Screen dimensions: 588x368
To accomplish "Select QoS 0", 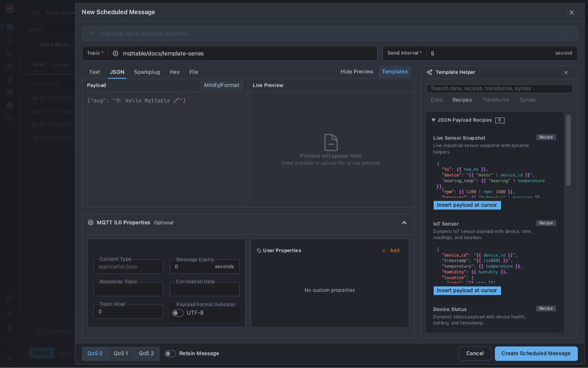I will 95,354.
